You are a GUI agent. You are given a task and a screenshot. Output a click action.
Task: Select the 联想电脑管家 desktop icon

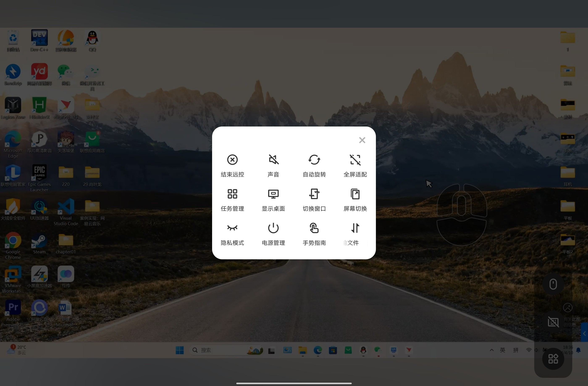(13, 176)
